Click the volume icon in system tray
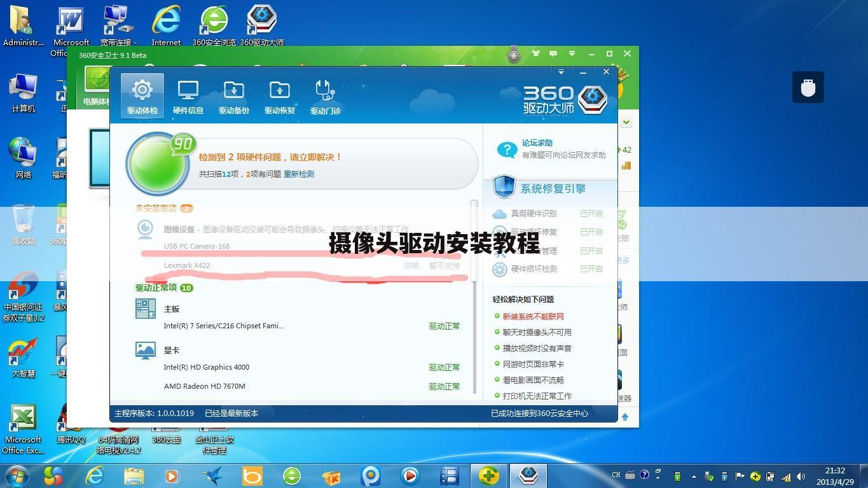Viewport: 868px width, 488px height. point(801,475)
